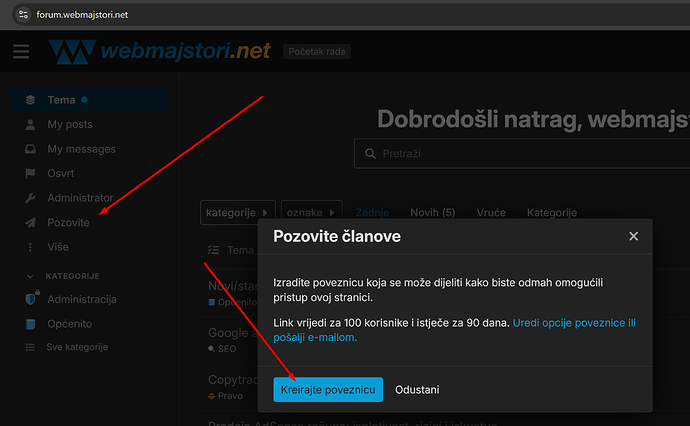Collapse the KATEGORIJE section chevron
The height and width of the screenshot is (426, 690).
click(x=30, y=276)
